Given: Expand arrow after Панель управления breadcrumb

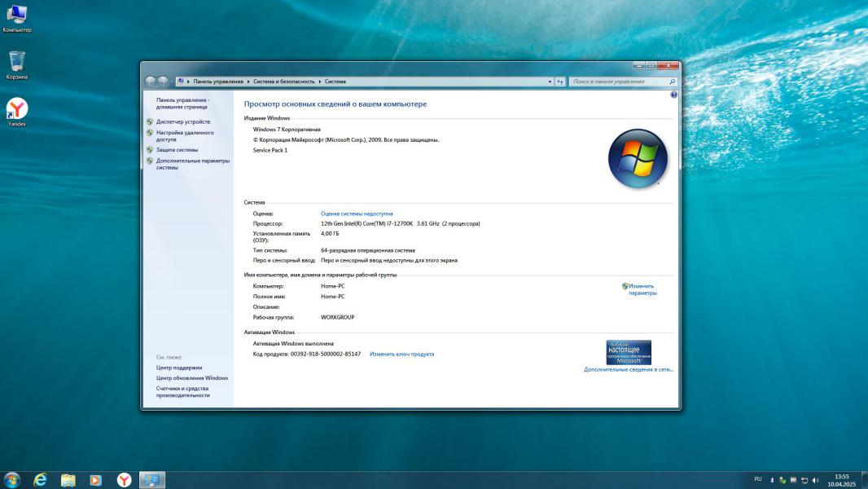Looking at the screenshot, I should pyautogui.click(x=248, y=81).
